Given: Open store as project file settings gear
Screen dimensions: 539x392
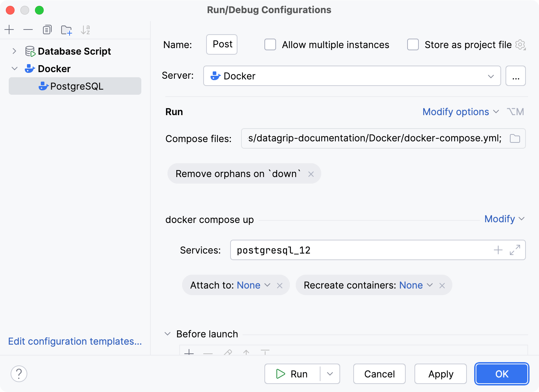Looking at the screenshot, I should [520, 44].
